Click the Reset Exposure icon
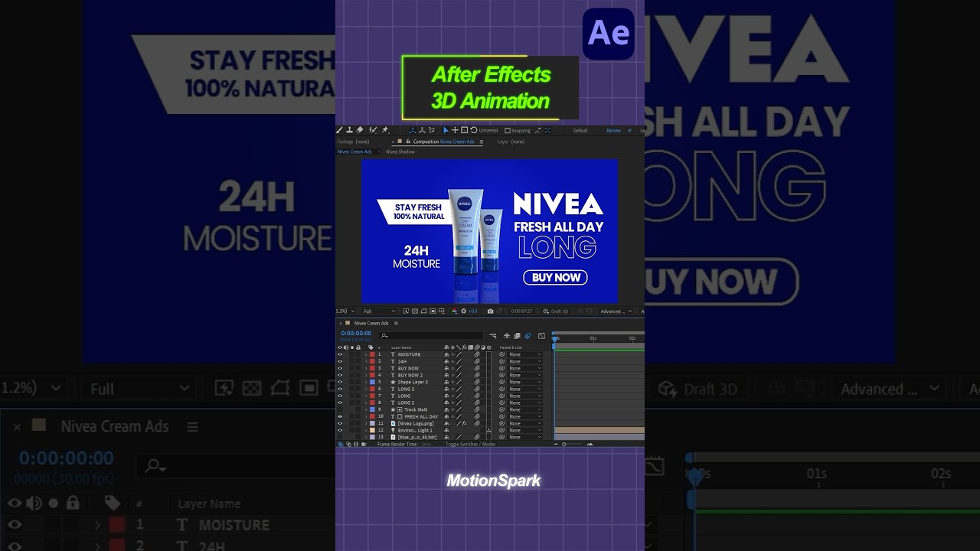The height and width of the screenshot is (551, 980). pyautogui.click(x=463, y=311)
